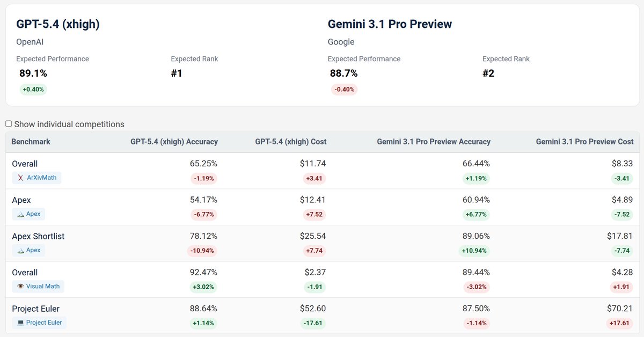Click the GPT-5.4 (xhigh) Accuracy column header
The width and height of the screenshot is (644, 337).
174,141
